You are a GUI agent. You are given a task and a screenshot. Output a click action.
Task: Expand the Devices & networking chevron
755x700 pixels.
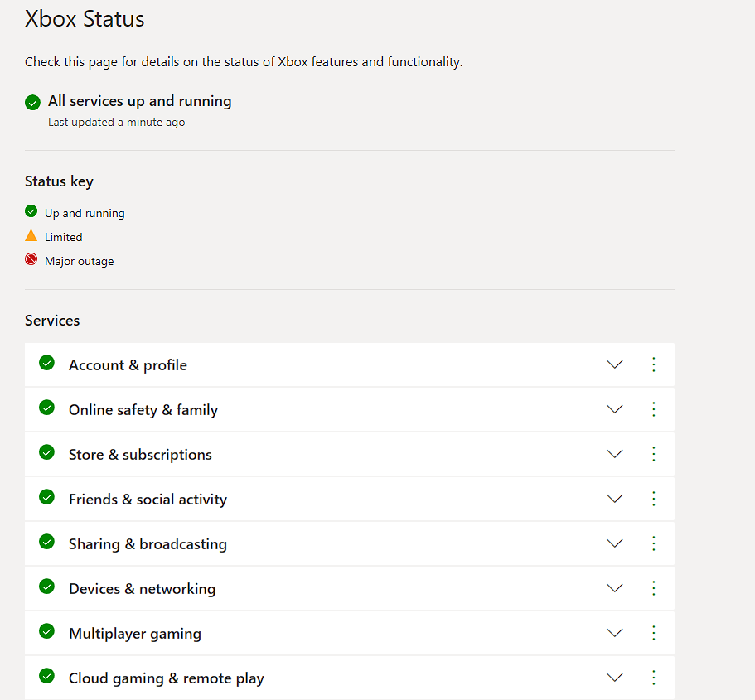614,589
